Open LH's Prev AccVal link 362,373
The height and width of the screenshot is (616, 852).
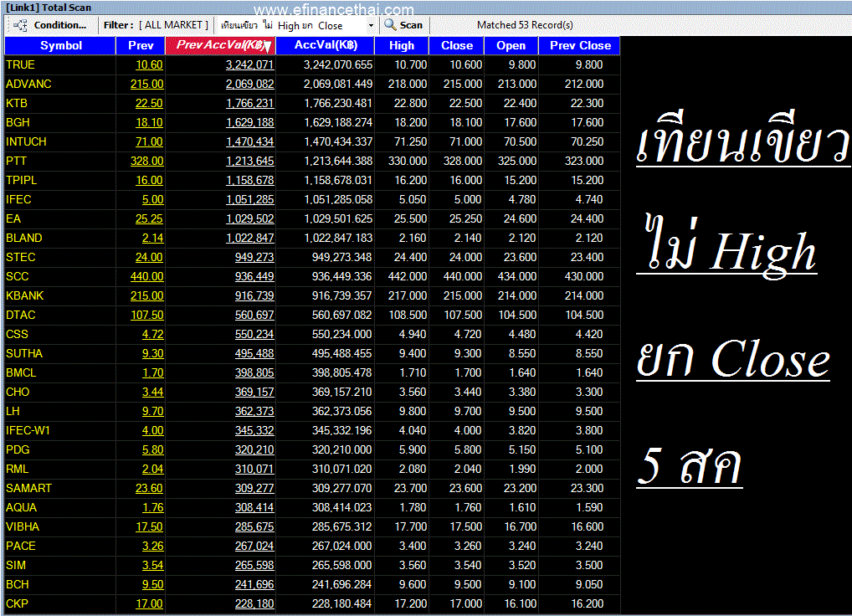[254, 411]
